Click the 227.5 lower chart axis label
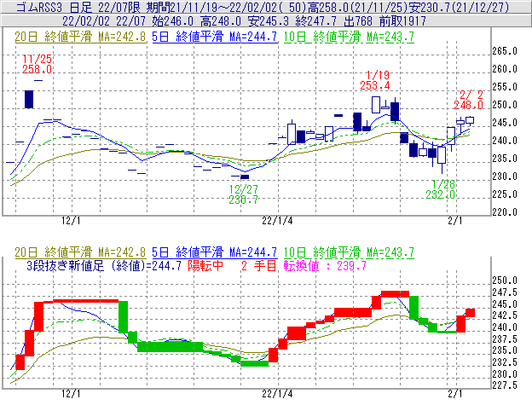532x405 pixels. coord(505,385)
